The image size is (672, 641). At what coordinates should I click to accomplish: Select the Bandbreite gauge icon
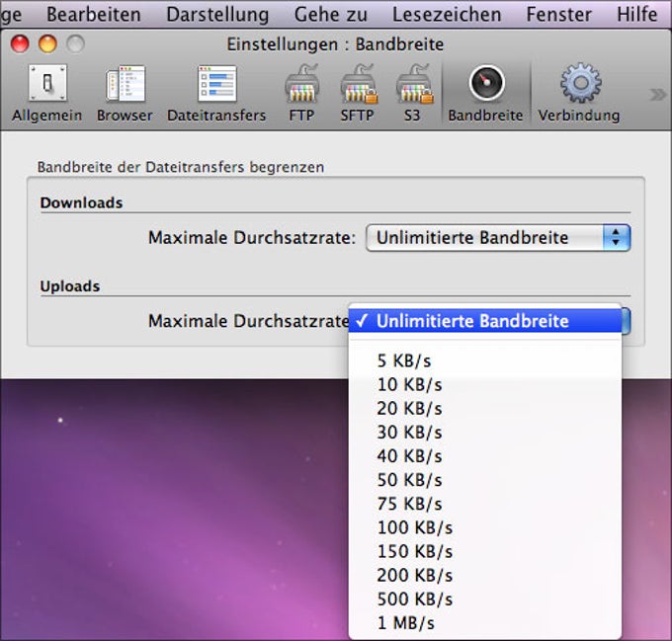click(486, 83)
